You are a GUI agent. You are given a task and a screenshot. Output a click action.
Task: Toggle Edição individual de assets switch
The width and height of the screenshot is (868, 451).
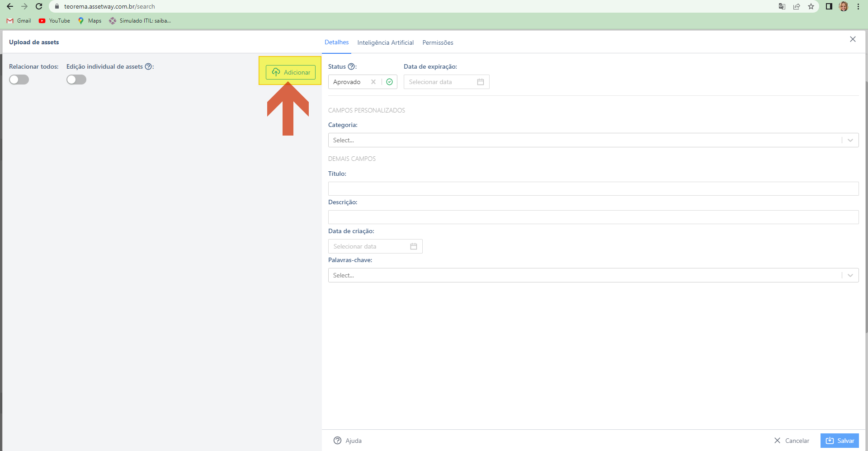click(x=76, y=80)
